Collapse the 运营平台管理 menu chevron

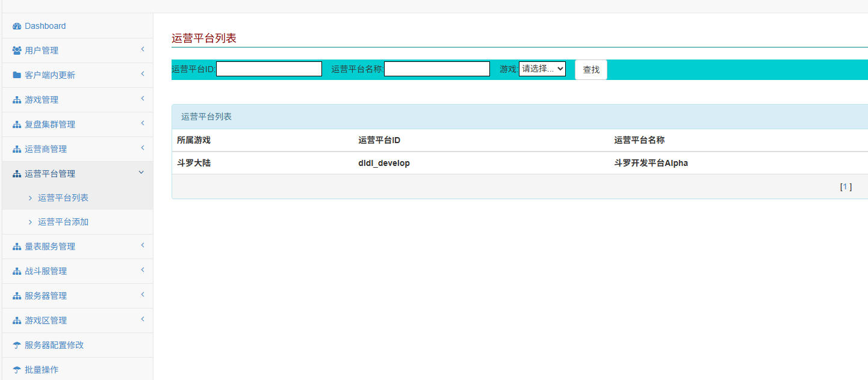[x=141, y=173]
